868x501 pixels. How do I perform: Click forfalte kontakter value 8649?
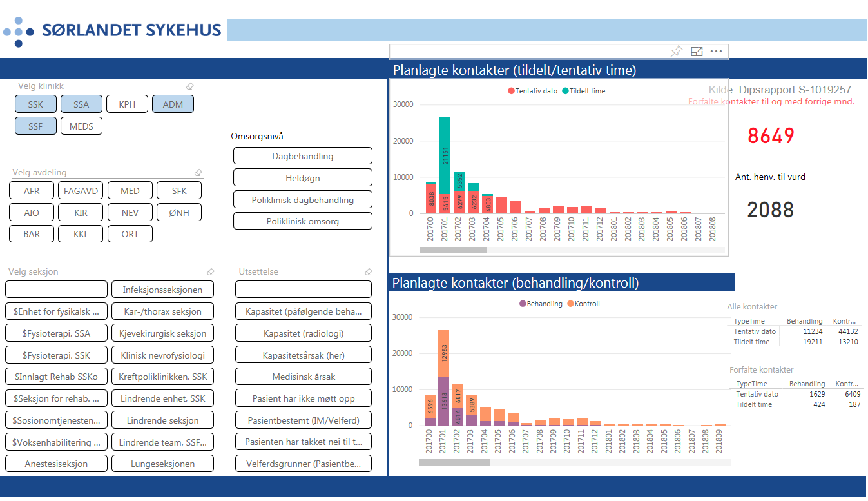(771, 136)
